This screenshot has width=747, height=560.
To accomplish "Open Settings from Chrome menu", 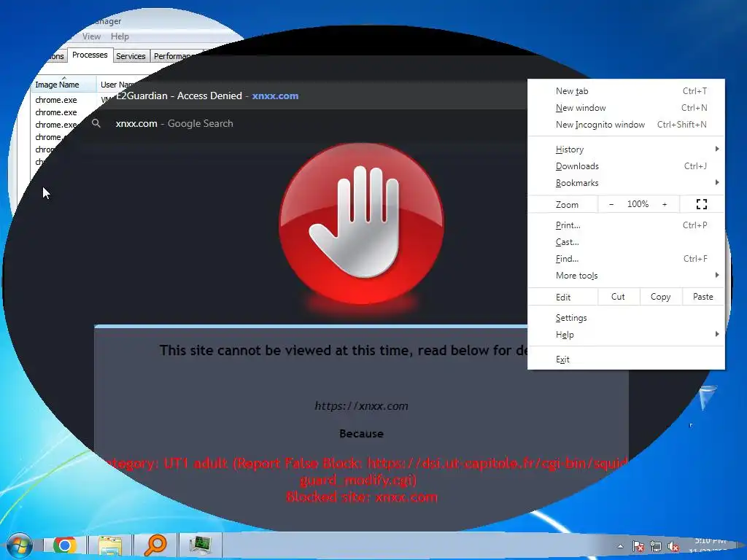I will 626,318.
